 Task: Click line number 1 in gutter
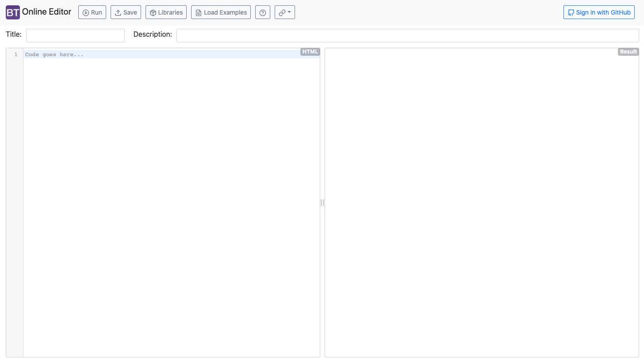(16, 54)
